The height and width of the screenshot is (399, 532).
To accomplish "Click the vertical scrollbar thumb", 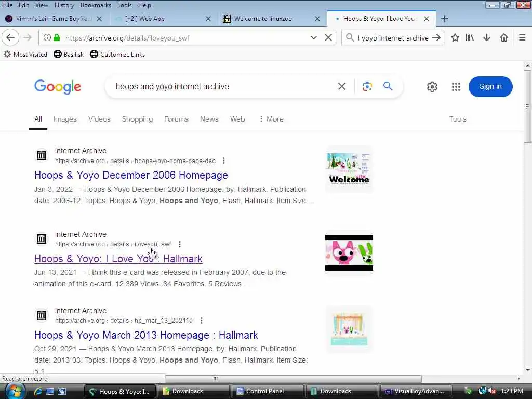I will (527, 106).
